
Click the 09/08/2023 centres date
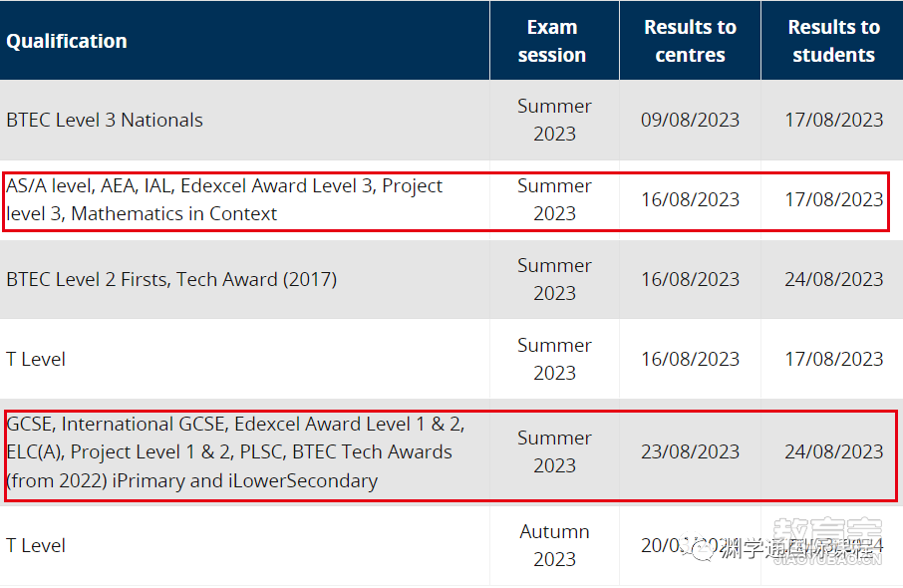(690, 120)
